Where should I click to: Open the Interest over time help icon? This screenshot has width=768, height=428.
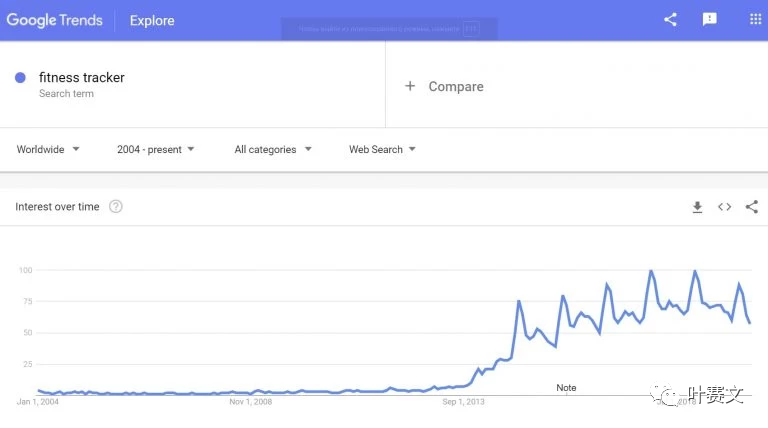(116, 207)
